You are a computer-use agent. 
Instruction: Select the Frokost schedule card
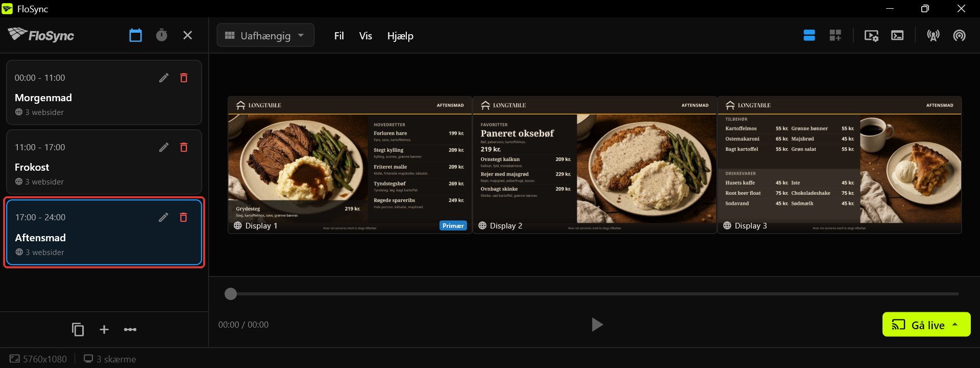[104, 162]
